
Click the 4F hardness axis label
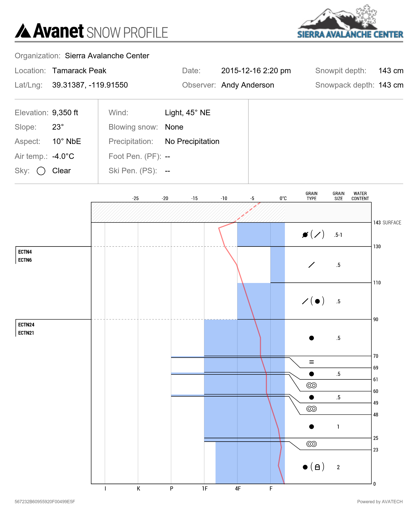[238, 489]
